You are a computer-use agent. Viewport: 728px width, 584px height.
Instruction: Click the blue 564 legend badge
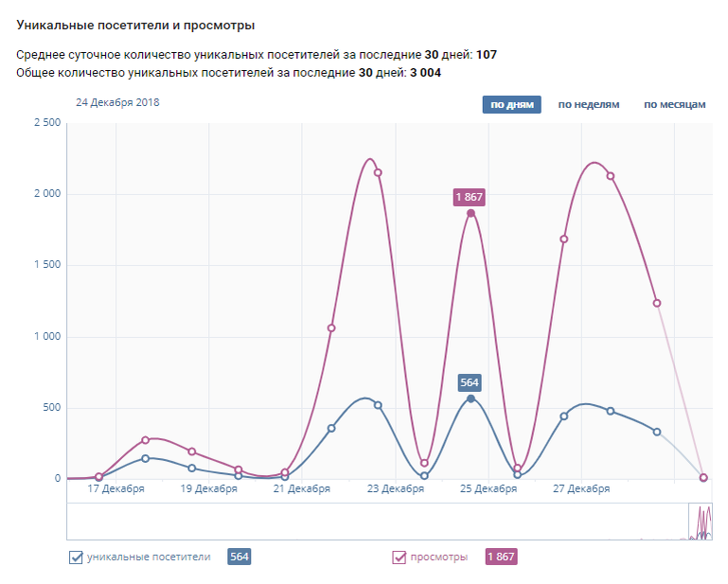[x=240, y=557]
